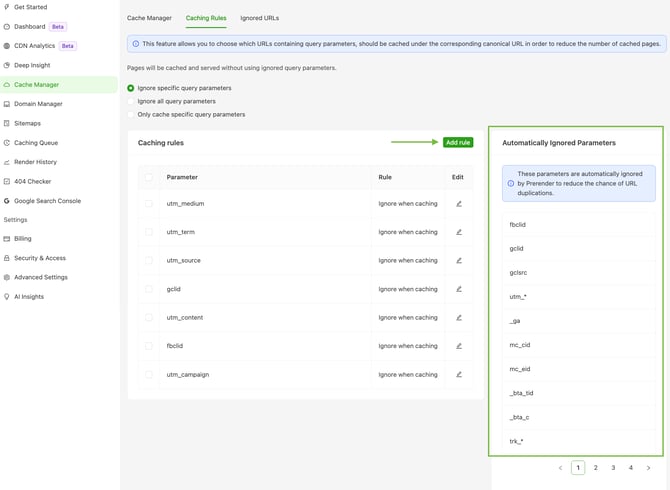The height and width of the screenshot is (490, 670).
Task: Edit the utm_campaign rule pencil icon
Action: point(459,374)
